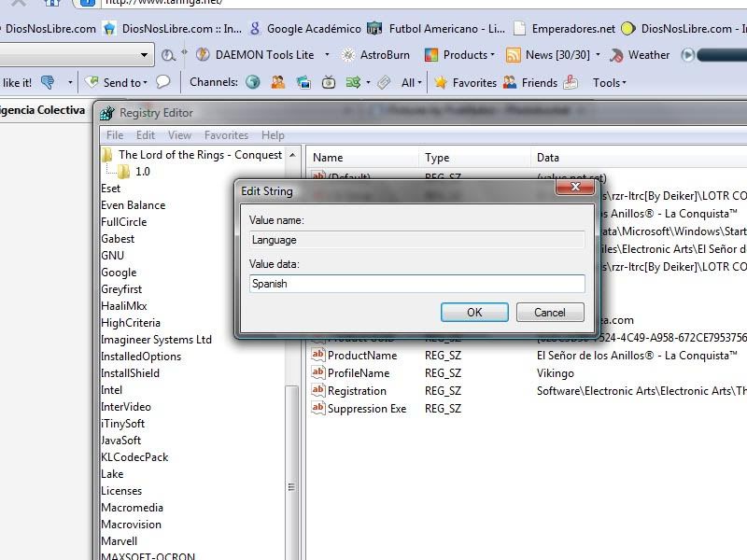This screenshot has width=747, height=560.
Task: Select the Vikingo data cell
Action: [555, 373]
